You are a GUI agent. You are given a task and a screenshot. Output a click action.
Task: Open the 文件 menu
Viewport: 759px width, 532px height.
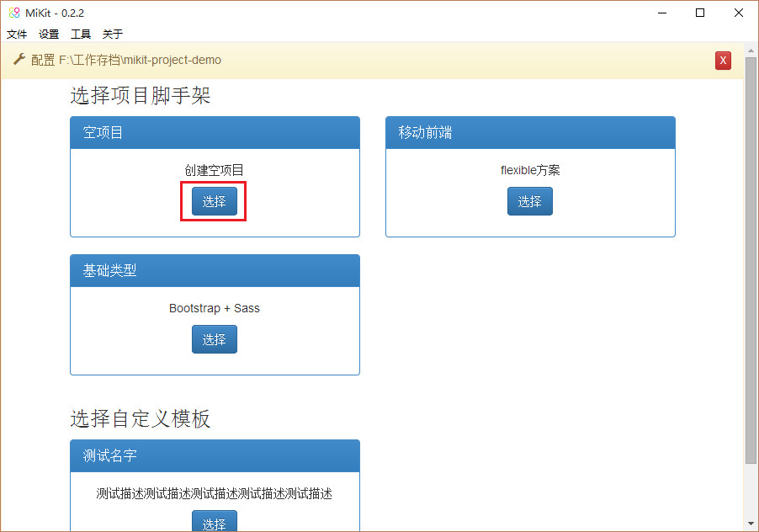point(17,34)
